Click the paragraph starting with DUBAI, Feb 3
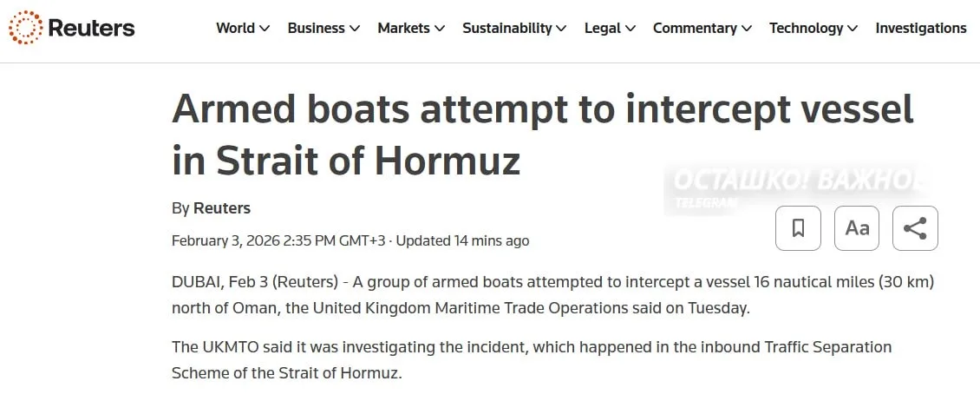The height and width of the screenshot is (401, 980). coord(552,294)
